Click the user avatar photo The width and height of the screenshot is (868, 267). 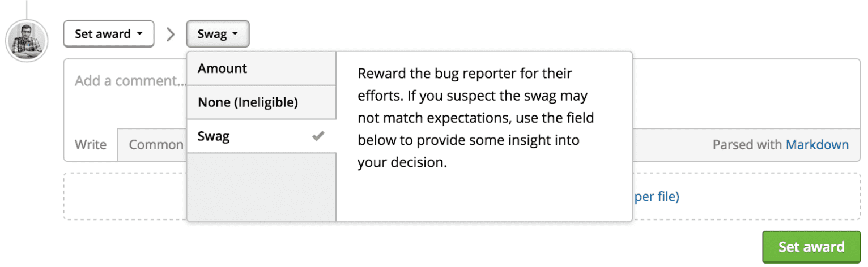(x=26, y=40)
